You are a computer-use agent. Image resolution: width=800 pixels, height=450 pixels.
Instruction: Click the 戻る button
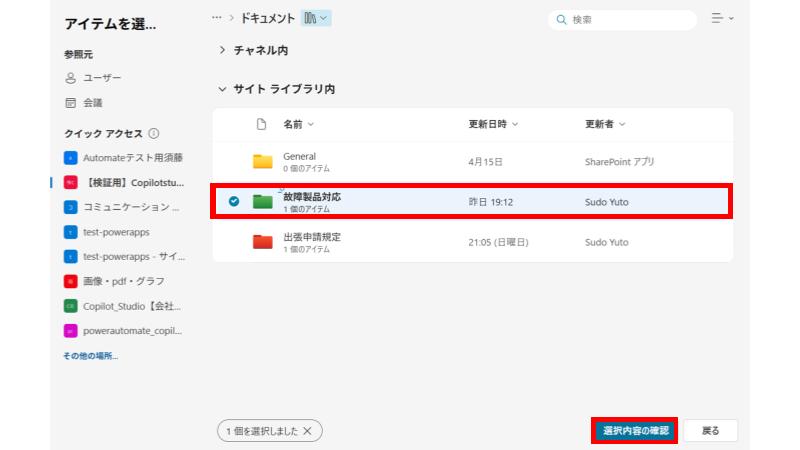(710, 431)
